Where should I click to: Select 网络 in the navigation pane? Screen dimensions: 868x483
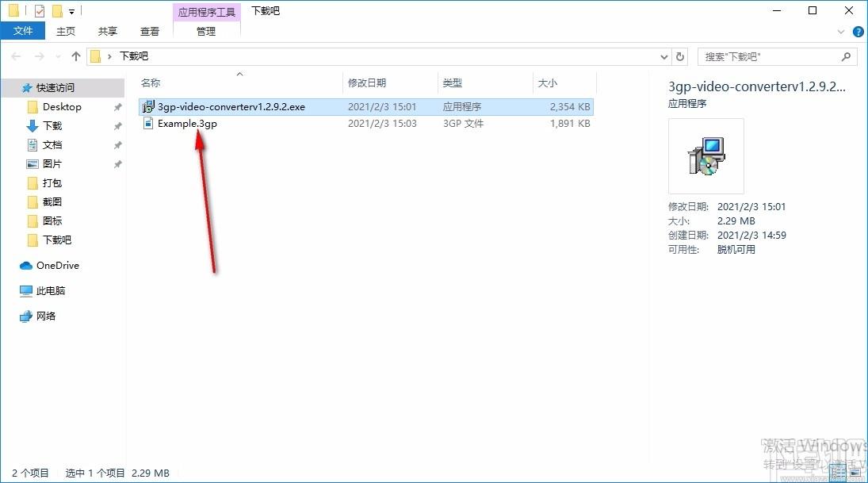coord(46,316)
